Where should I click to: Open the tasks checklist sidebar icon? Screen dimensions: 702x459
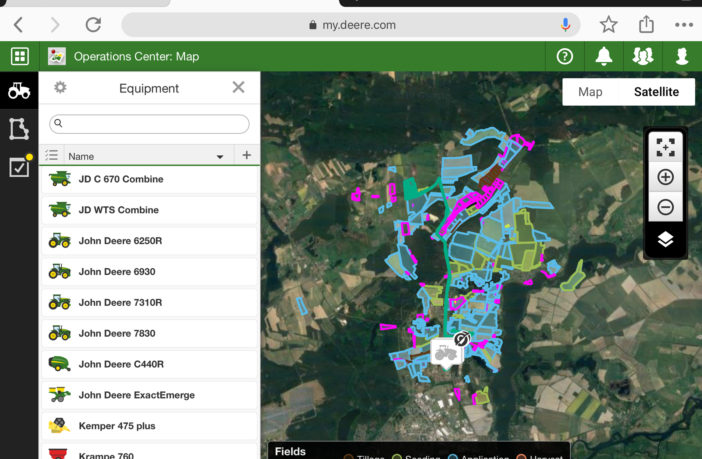click(19, 167)
